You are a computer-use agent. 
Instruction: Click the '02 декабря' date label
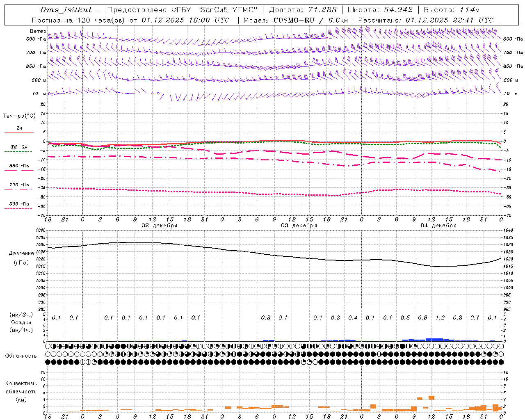(x=160, y=226)
